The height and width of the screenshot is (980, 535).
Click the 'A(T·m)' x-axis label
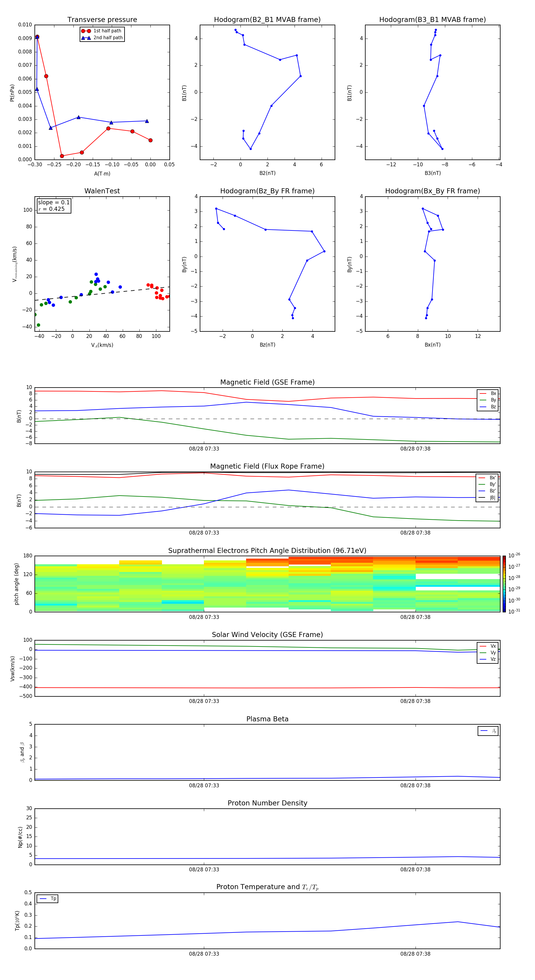tap(102, 173)
